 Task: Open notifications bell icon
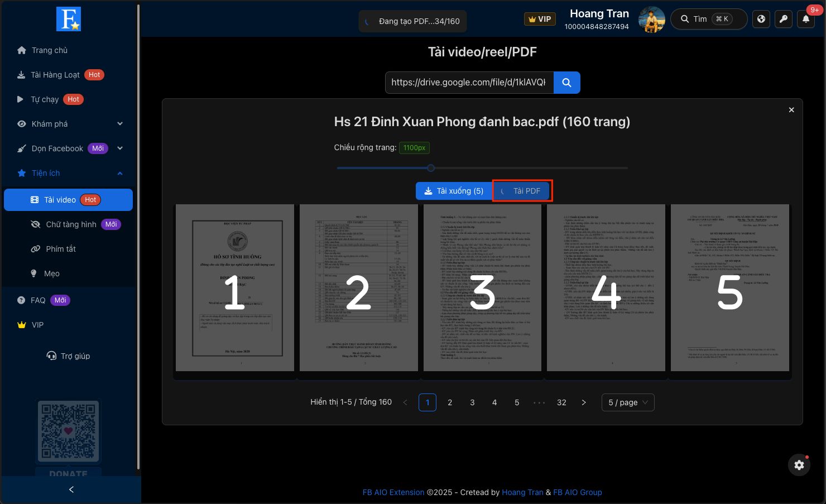pos(806,19)
